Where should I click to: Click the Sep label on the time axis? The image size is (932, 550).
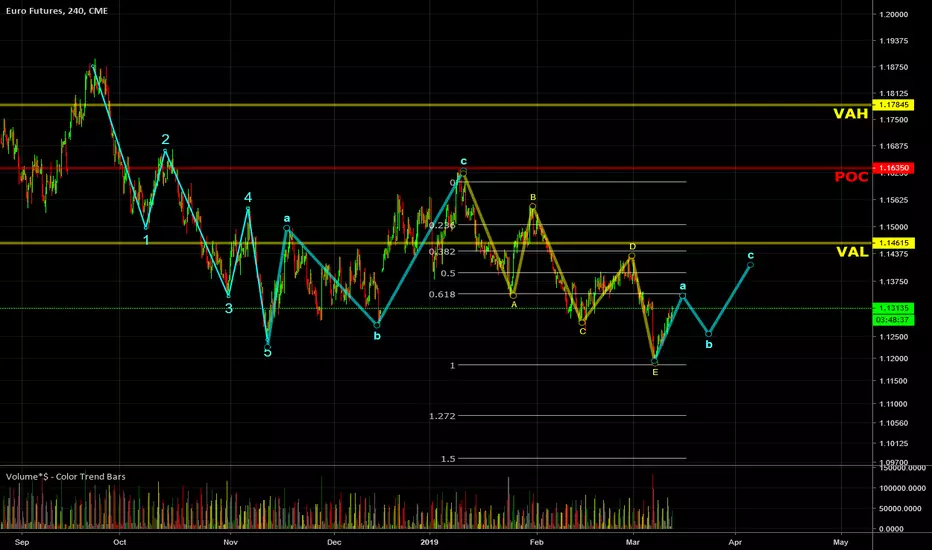pyautogui.click(x=21, y=542)
